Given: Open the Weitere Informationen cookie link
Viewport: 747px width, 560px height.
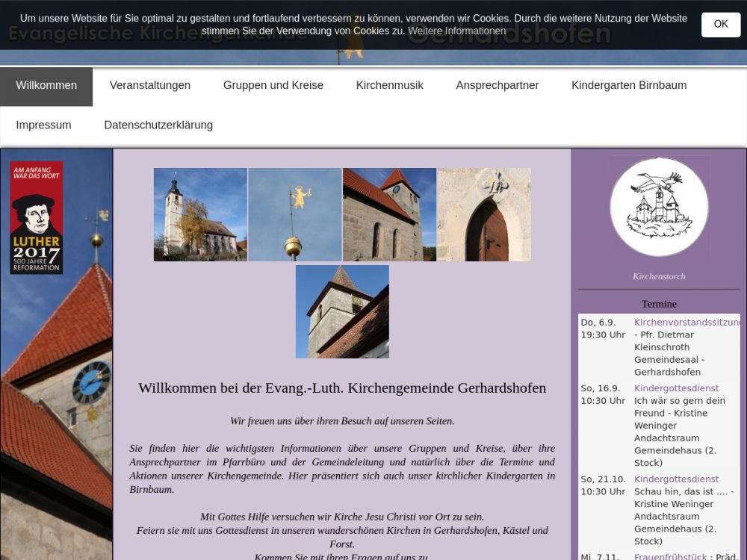Looking at the screenshot, I should [456, 31].
